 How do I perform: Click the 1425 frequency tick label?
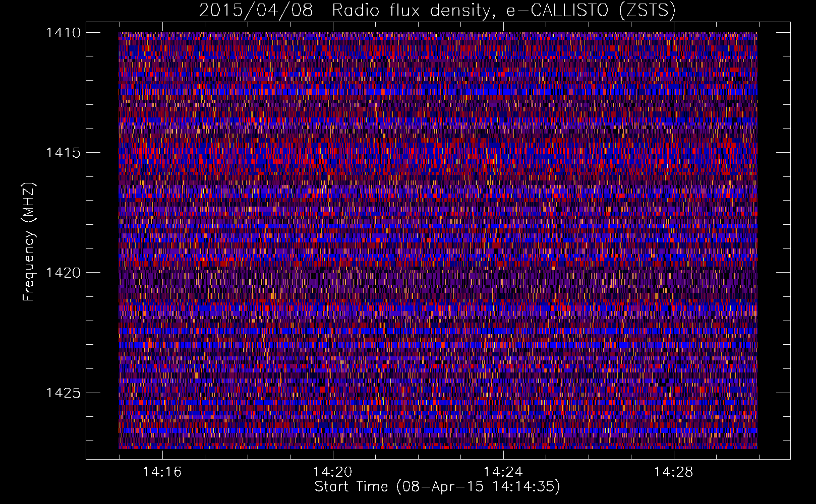click(64, 393)
